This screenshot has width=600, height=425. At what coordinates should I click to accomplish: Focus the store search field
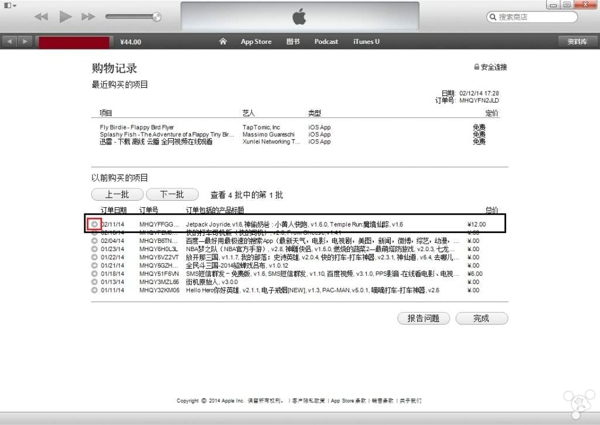tap(532, 17)
